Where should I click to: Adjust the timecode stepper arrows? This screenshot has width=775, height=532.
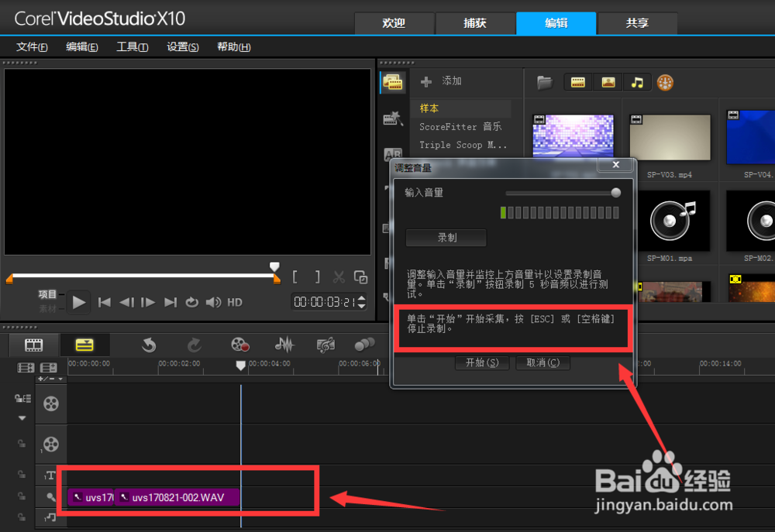[362, 302]
